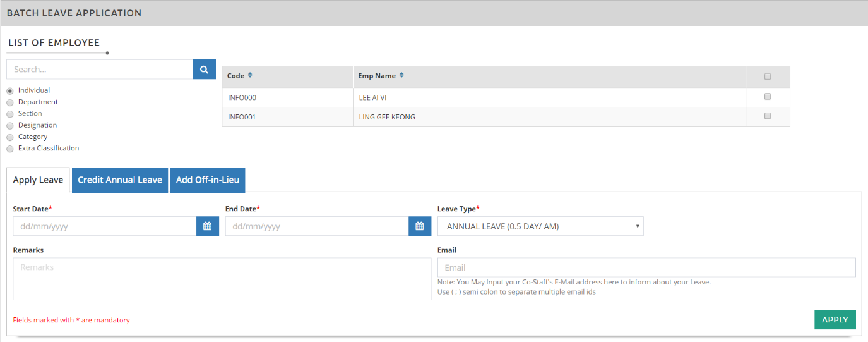Select the LING GEE KEONG row checkbox
868x342 pixels.
click(768, 116)
